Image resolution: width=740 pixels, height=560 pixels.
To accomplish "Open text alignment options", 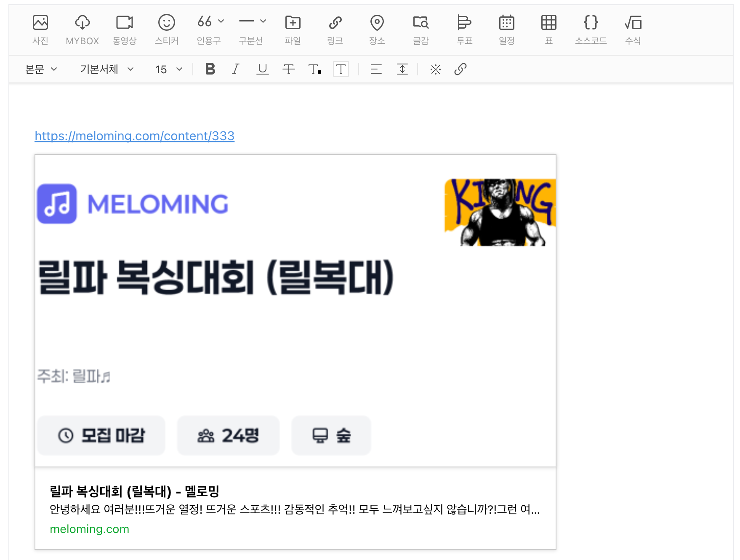I will [376, 69].
